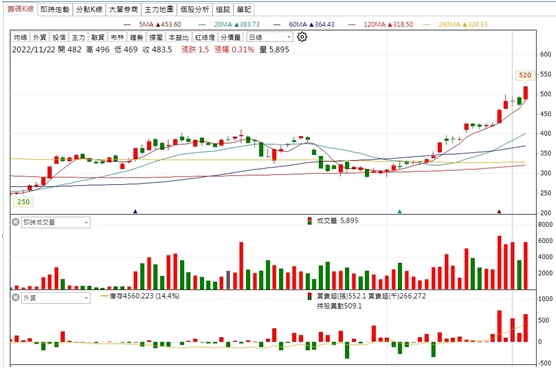Toggle the 紅綠燈 indicator button

[205, 37]
